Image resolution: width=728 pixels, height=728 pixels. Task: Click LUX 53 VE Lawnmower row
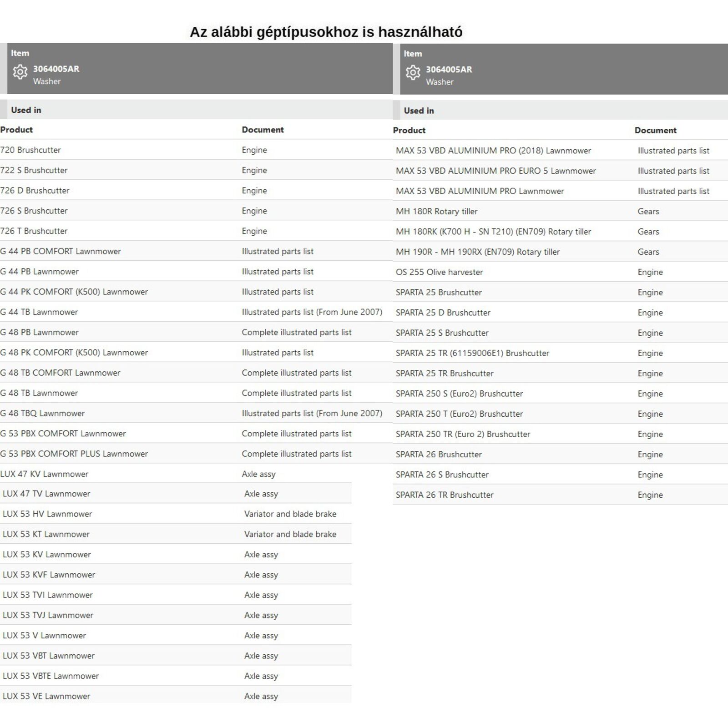pyautogui.click(x=46, y=696)
